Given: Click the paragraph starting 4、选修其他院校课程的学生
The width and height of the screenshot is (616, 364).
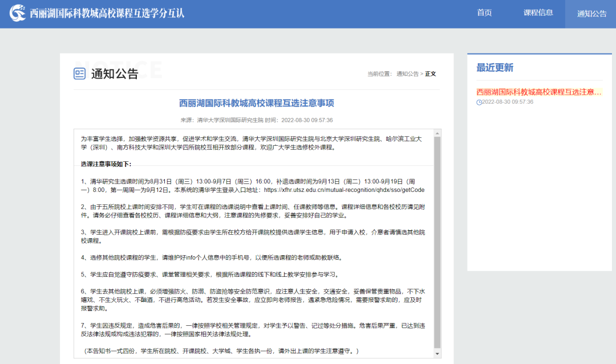Looking at the screenshot, I should click(x=212, y=257).
